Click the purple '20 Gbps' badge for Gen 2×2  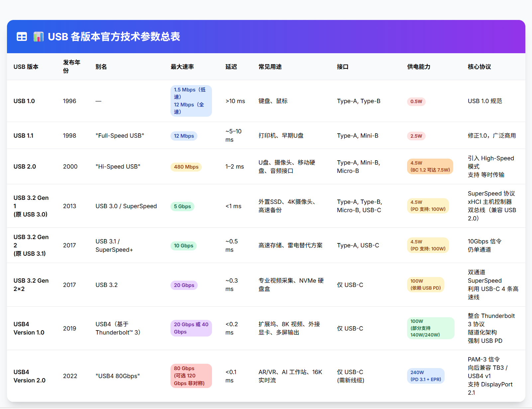184,285
